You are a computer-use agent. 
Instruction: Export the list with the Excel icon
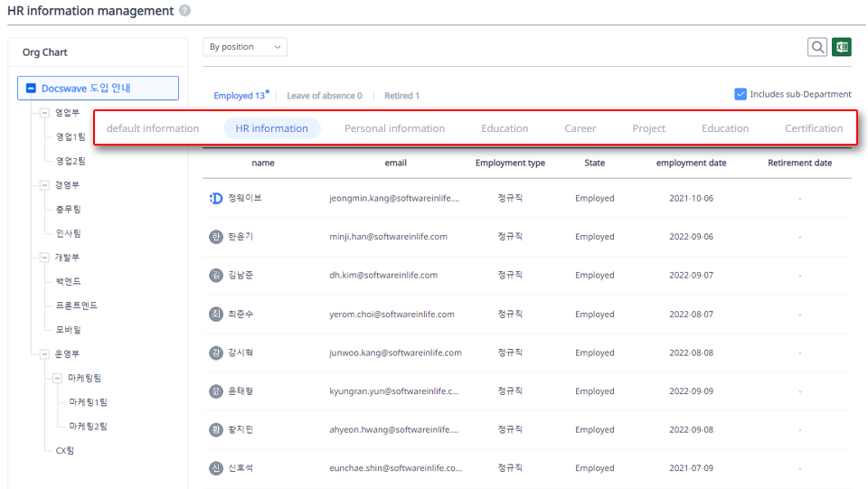[842, 47]
